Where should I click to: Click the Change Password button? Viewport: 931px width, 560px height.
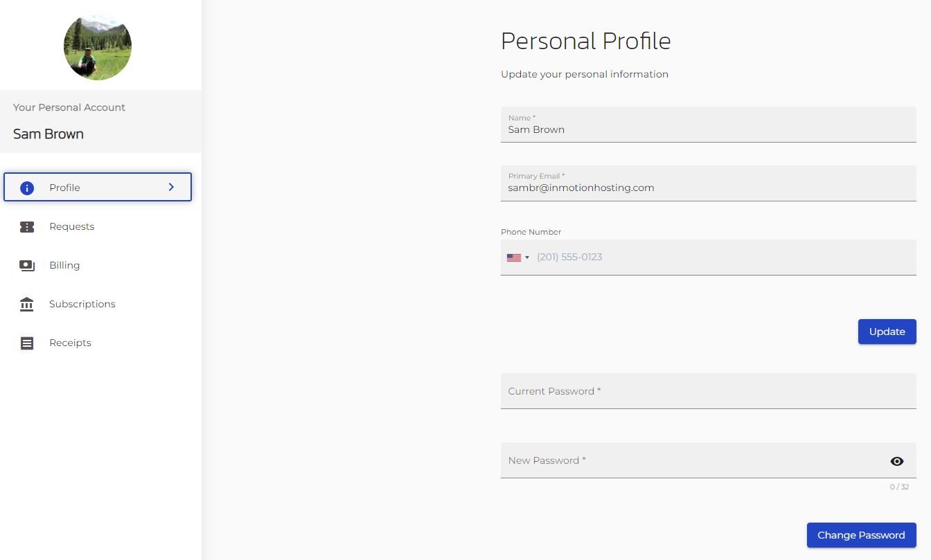click(861, 535)
